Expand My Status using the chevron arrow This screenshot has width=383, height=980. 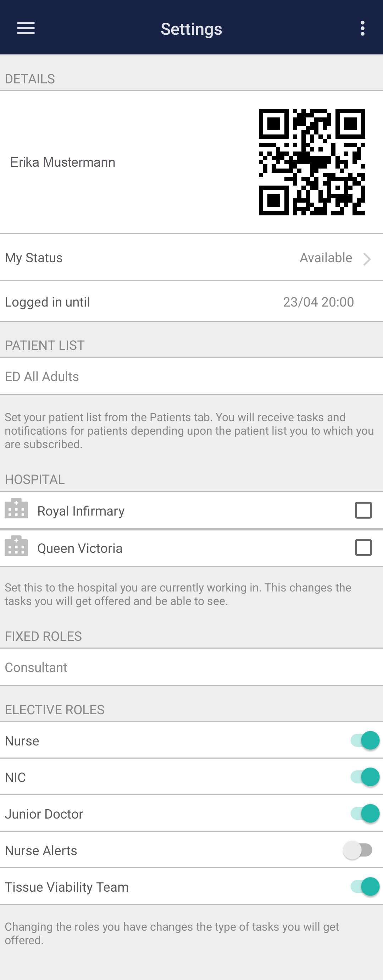[367, 259]
